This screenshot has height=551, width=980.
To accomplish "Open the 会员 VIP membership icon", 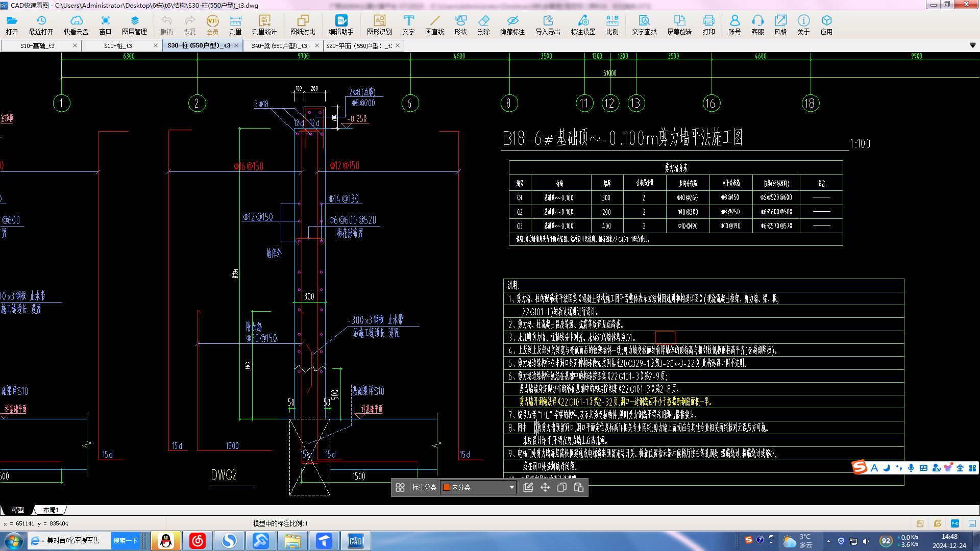I will [212, 24].
